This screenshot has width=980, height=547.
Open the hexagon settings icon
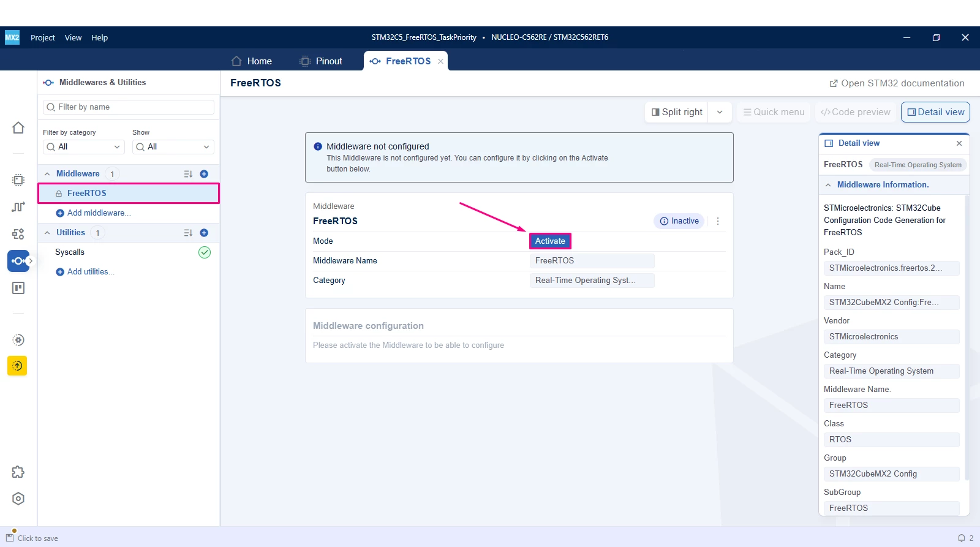coord(18,499)
